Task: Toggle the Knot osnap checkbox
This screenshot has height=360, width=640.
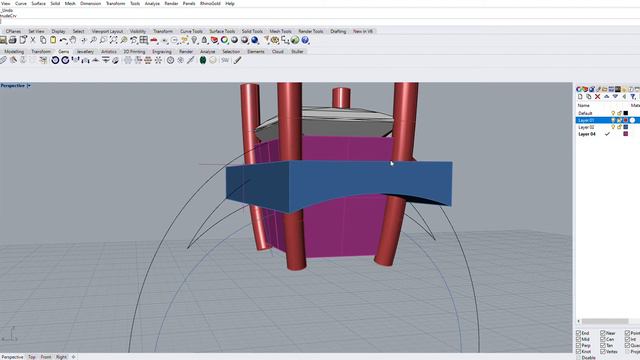Action: pyautogui.click(x=578, y=351)
